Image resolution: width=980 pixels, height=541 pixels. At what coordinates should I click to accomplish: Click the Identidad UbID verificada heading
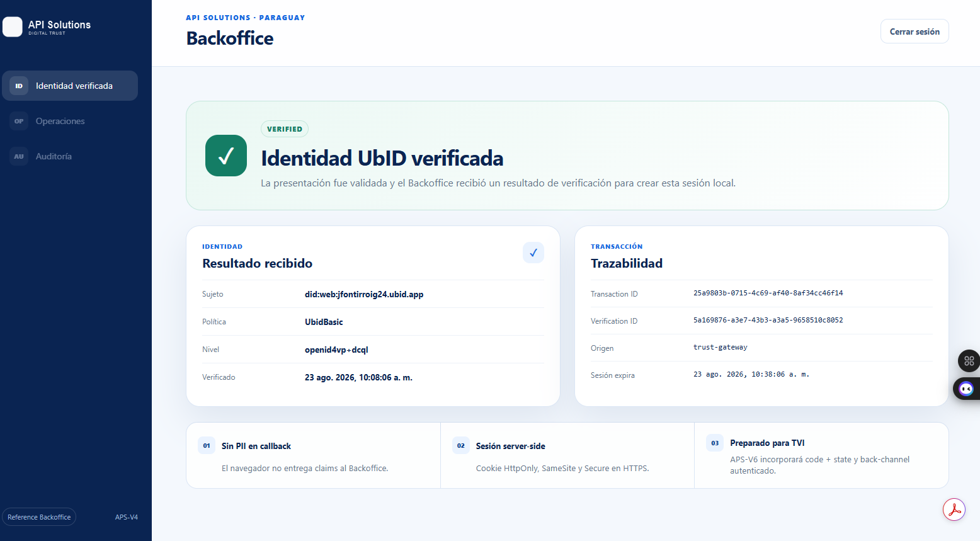point(382,158)
